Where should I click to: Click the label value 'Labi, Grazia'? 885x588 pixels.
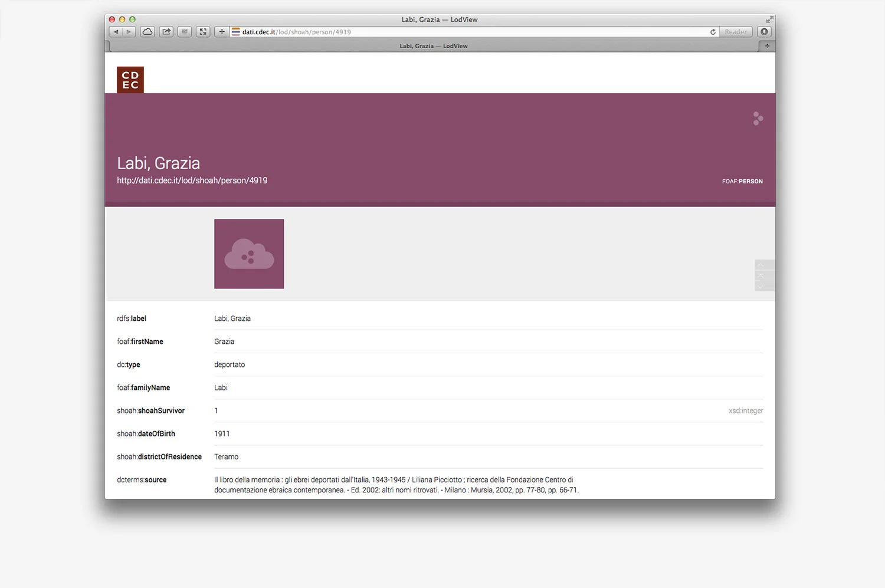232,318
